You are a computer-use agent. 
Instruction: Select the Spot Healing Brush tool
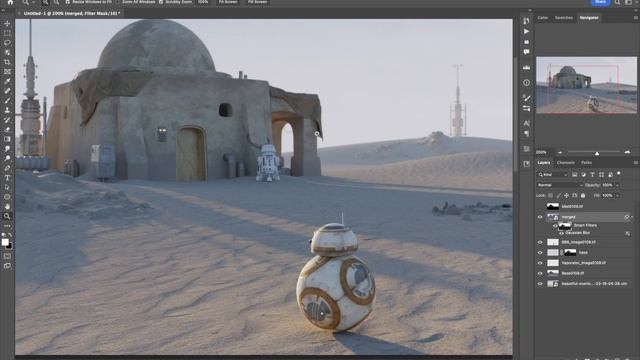click(7, 91)
